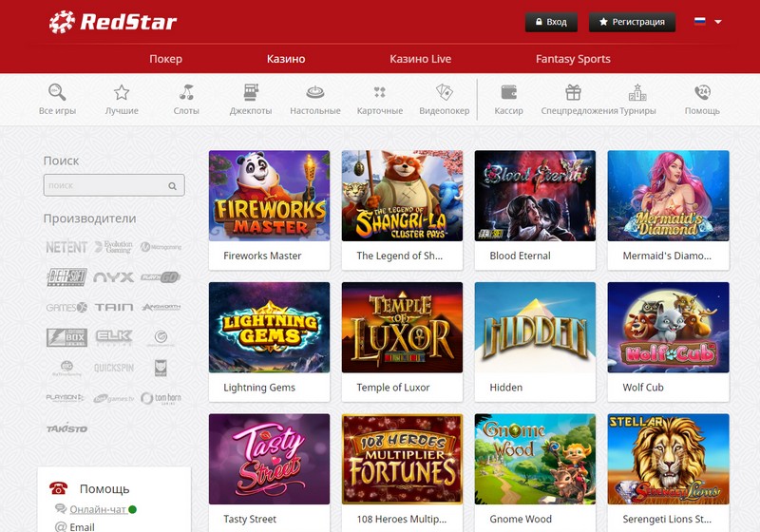Click the 'Temple of Luxor' title text
The image size is (760, 532).
point(393,388)
